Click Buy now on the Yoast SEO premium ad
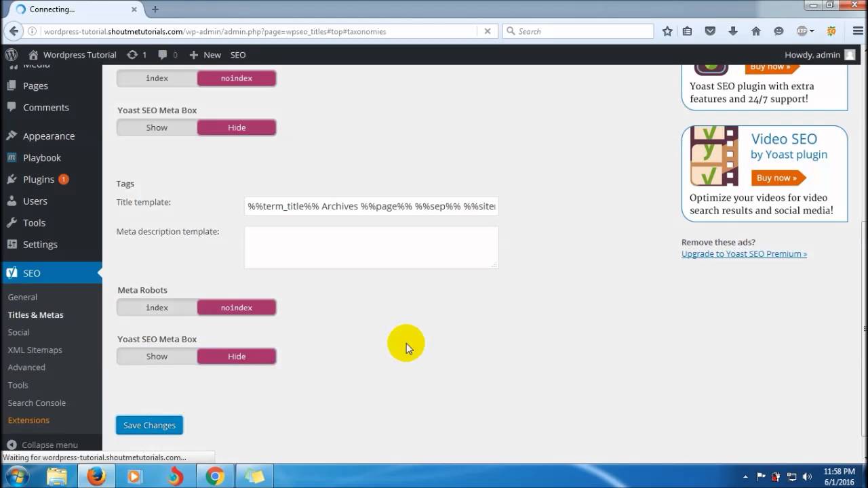868x488 pixels. 772,67
